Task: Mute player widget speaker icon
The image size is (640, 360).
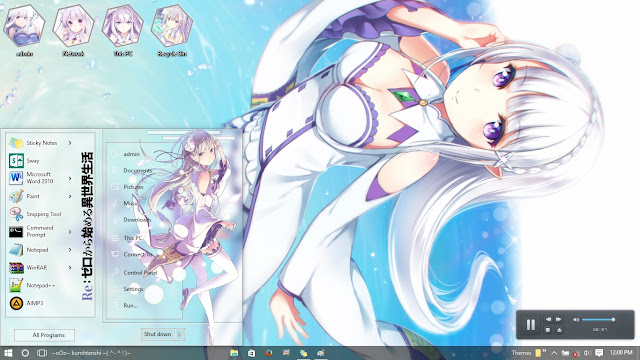Action: [x=576, y=320]
